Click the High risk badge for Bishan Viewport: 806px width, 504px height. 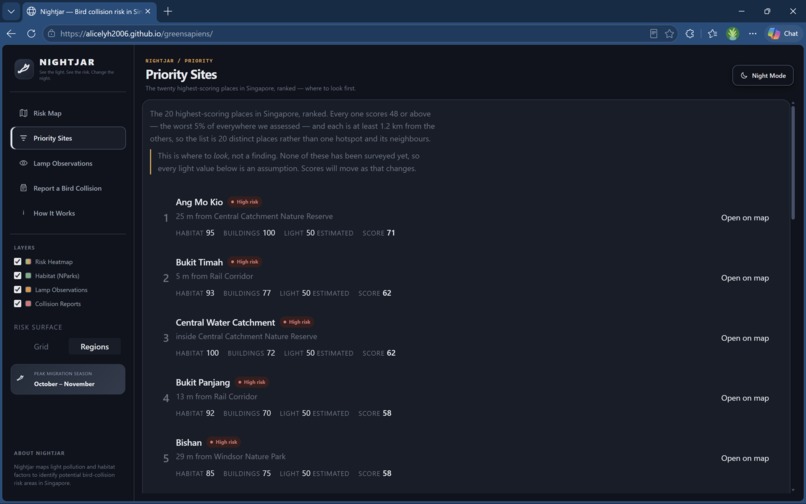pos(224,442)
